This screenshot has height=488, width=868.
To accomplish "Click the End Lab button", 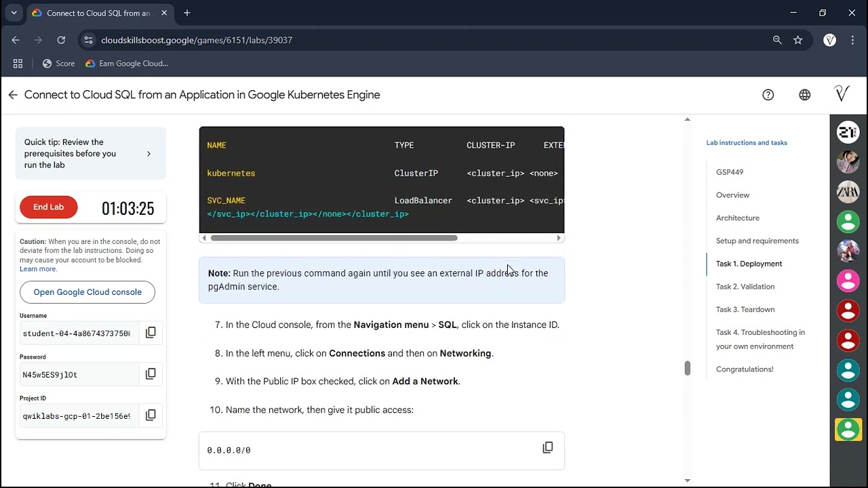I will pyautogui.click(x=49, y=207).
